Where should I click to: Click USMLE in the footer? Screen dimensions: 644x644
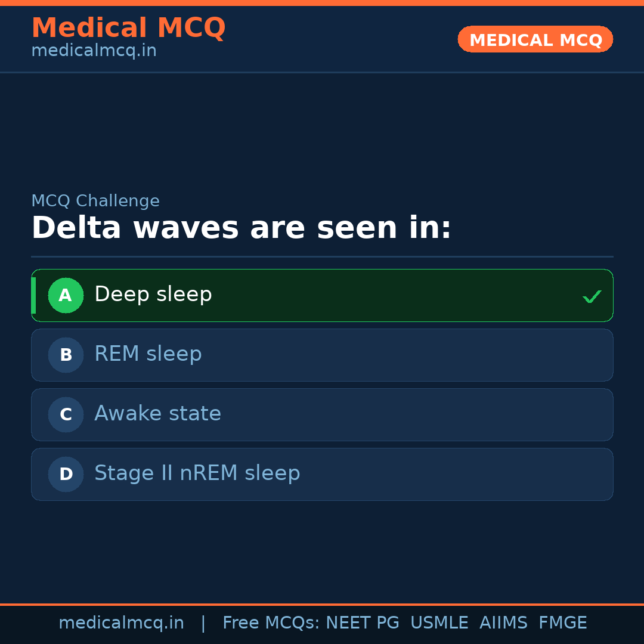click(x=439, y=623)
